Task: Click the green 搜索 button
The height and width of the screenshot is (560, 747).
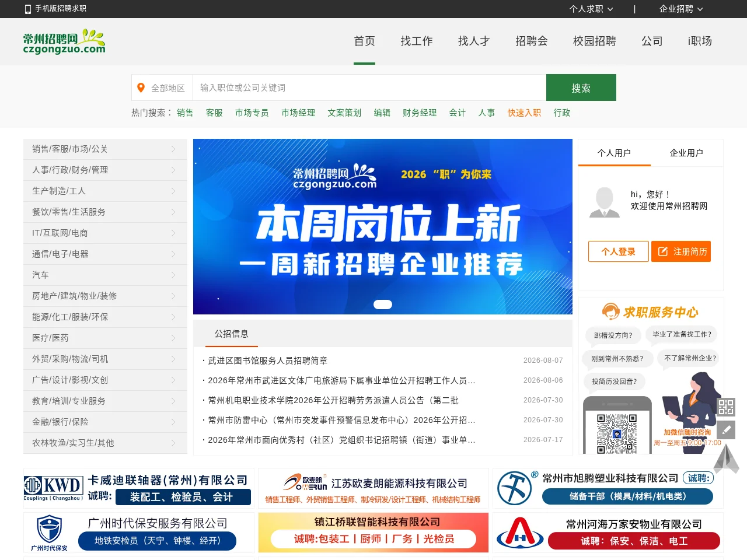Action: 581,88
